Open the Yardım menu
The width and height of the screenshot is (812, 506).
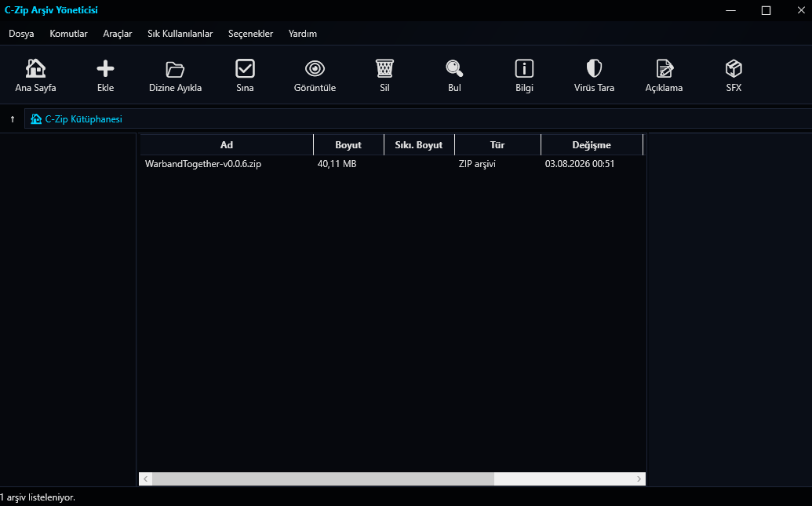click(303, 34)
